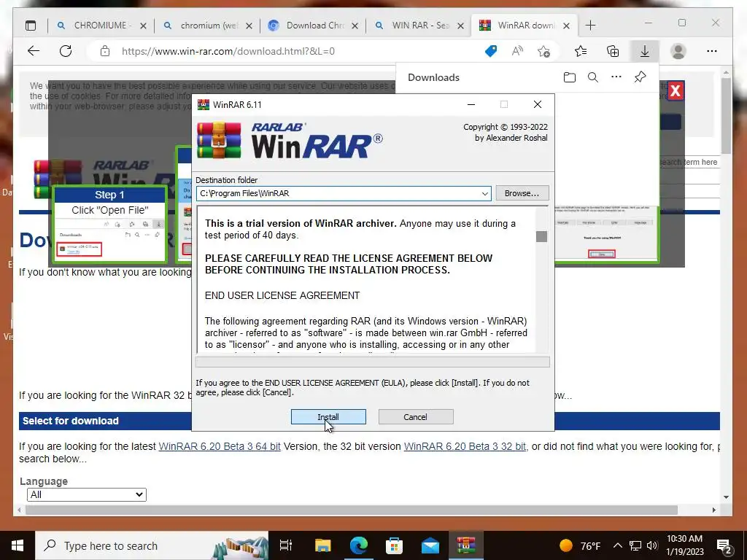Switch to the chromium (web search tab
This screenshot has width=747, height=560.
point(209,26)
